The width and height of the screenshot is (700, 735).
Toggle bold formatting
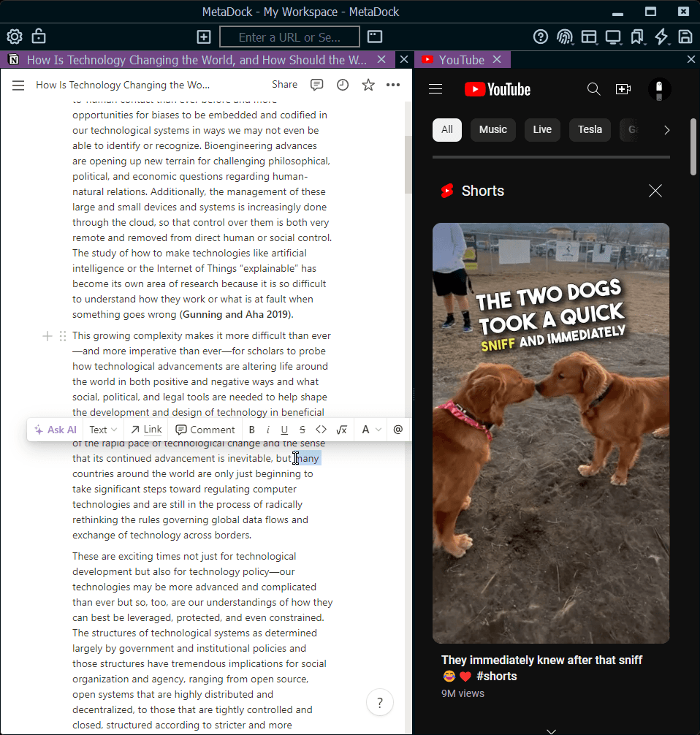click(x=252, y=430)
